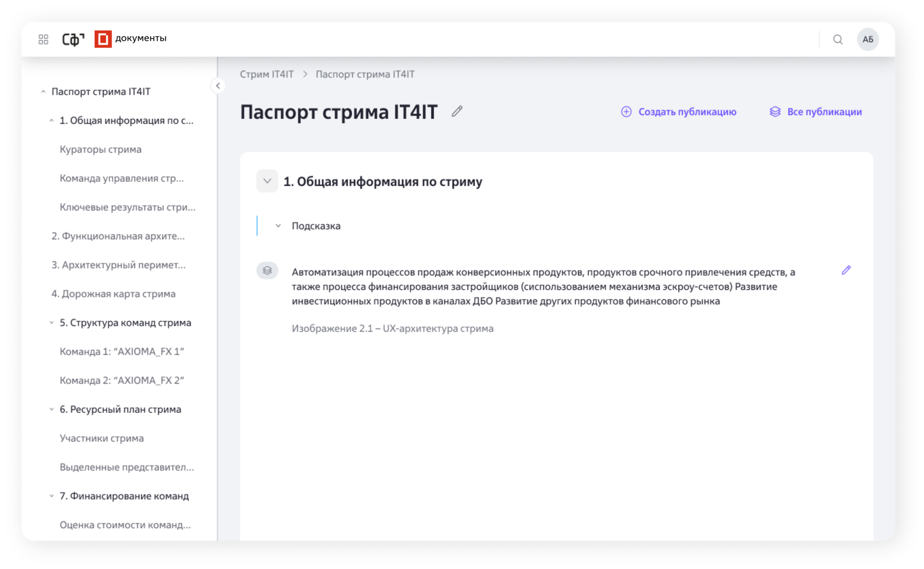Click the layers icon beside the paragraph
This screenshot has height=569, width=924.
[267, 270]
